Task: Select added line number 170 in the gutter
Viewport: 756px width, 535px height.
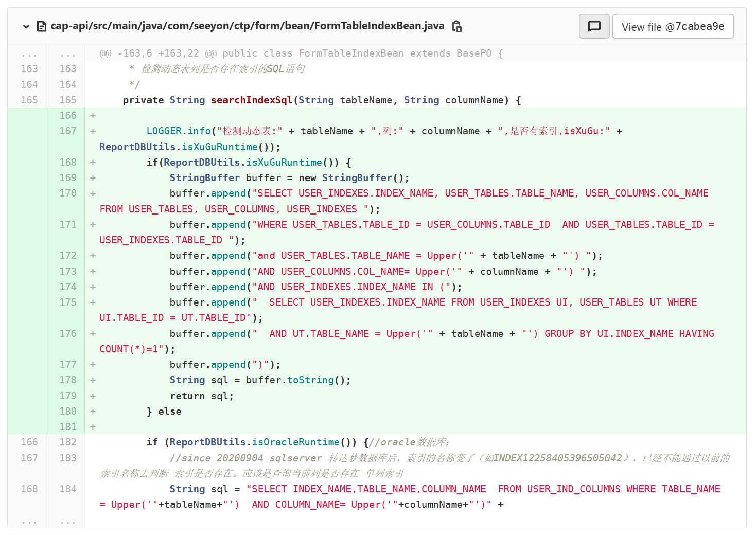Action: [67, 193]
